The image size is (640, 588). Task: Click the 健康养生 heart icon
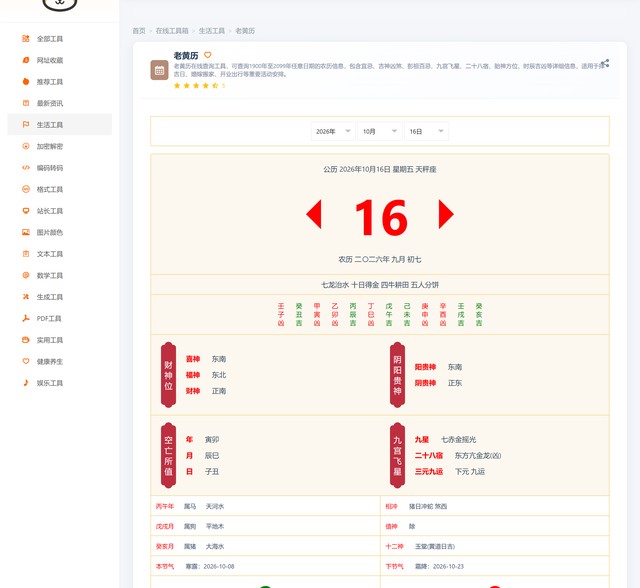coord(26,361)
